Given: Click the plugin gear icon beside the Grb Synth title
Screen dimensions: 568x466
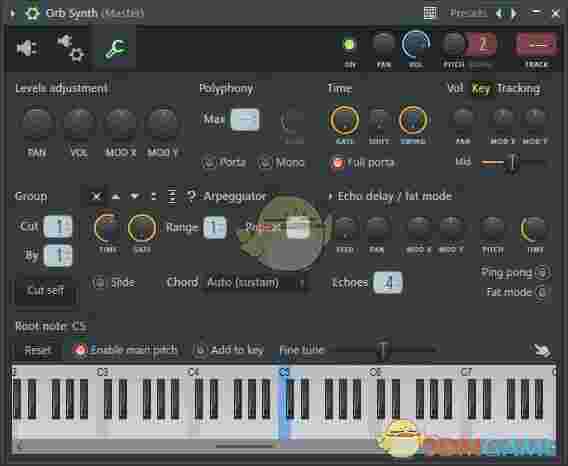Looking at the screenshot, I should [32, 13].
